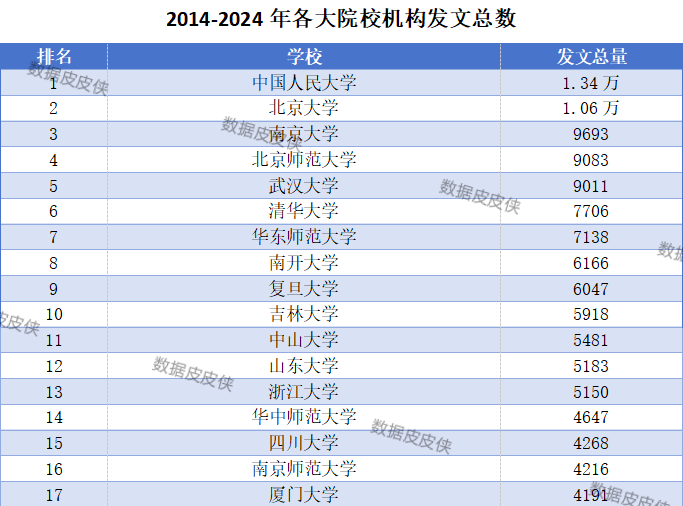Click the value 1.06 万
This screenshot has height=506, width=683.
tap(591, 108)
